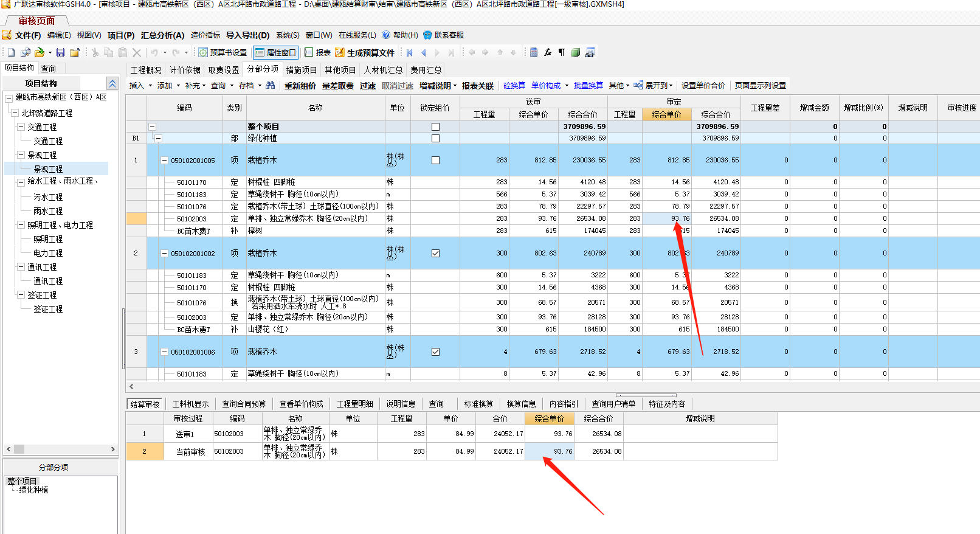Collapse 照明工程、电力工程 tree node
This screenshot has height=534, width=980.
tap(21, 225)
